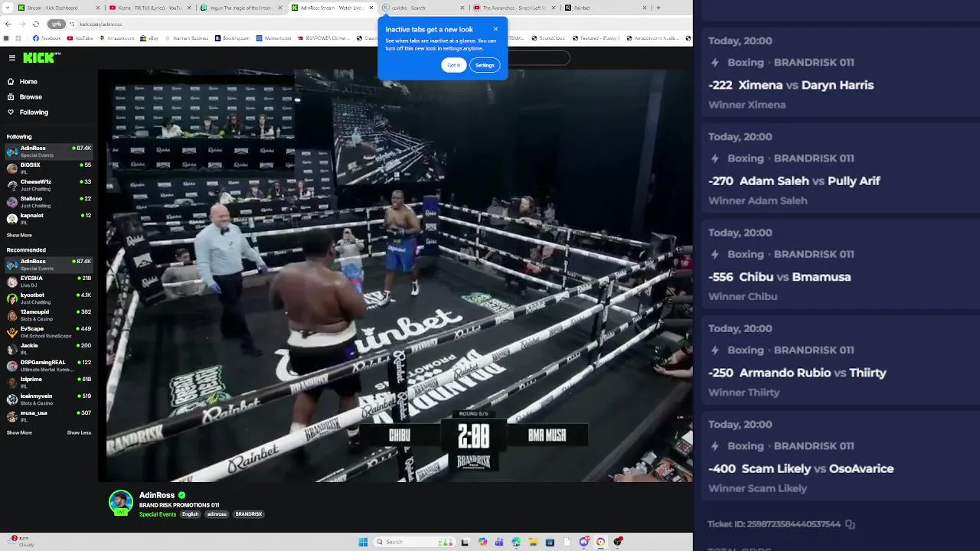Screen dimensions: 980x551
Task: Open BIGSIIX channel in sidebar
Action: [49, 168]
